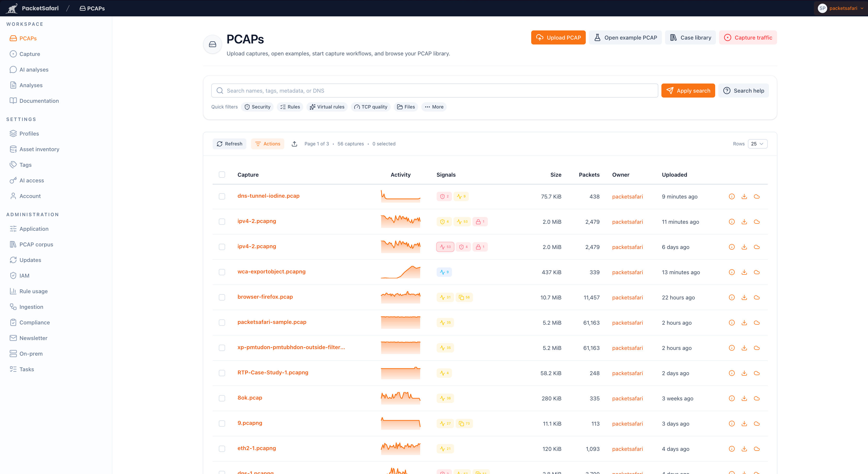
Task: Open the PCAP corpus page
Action: [36, 244]
